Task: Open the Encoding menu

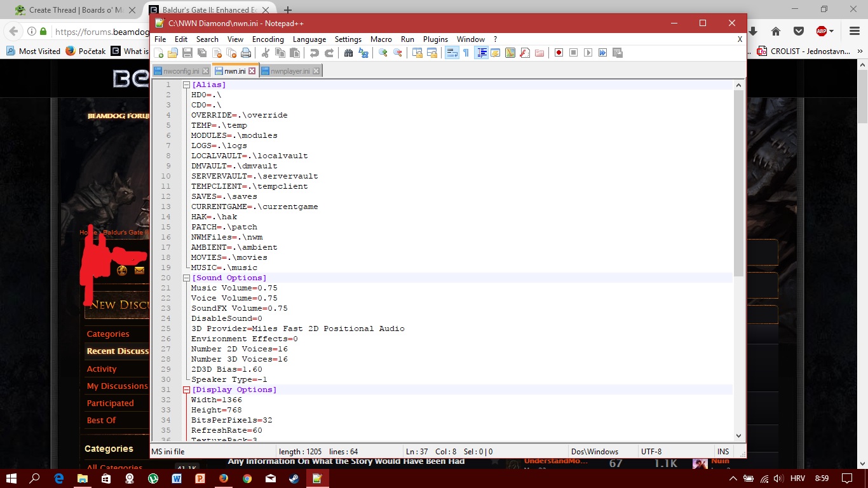Action: coord(268,39)
